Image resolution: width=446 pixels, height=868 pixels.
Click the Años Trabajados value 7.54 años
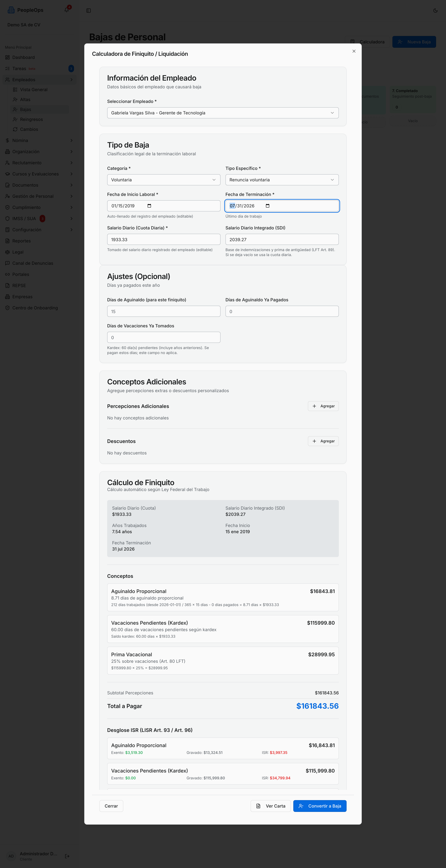click(122, 532)
